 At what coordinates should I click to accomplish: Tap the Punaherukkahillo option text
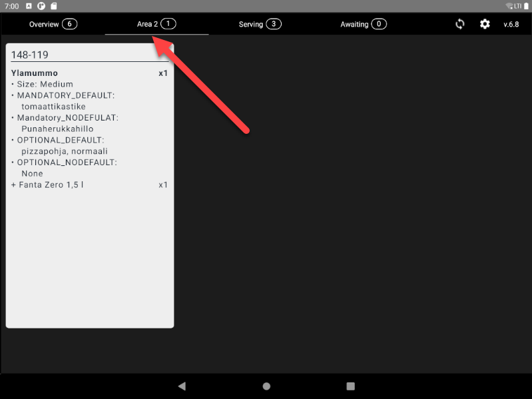coord(57,129)
